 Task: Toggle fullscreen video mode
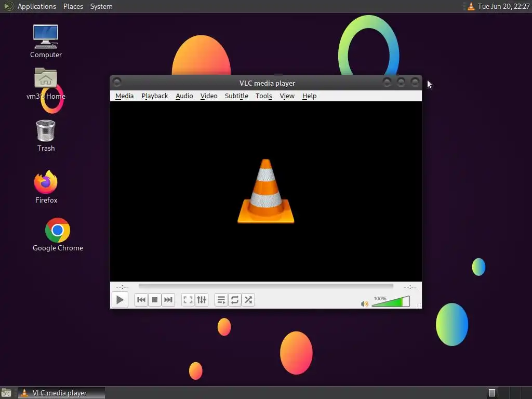click(188, 300)
